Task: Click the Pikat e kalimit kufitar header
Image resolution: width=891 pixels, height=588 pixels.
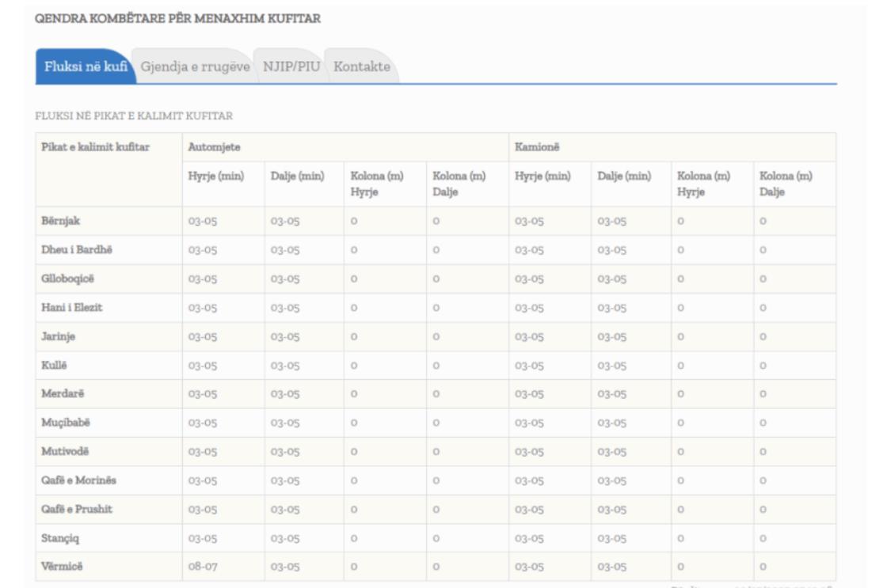Action: coord(95,147)
